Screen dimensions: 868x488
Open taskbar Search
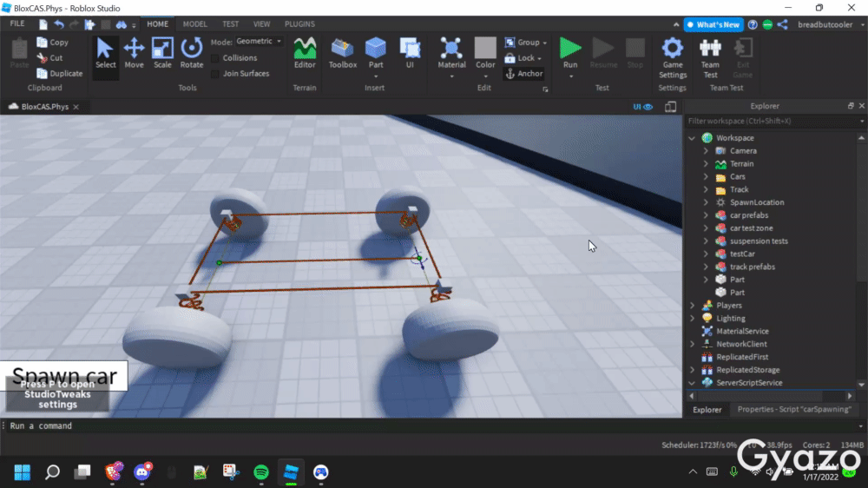[x=53, y=472]
